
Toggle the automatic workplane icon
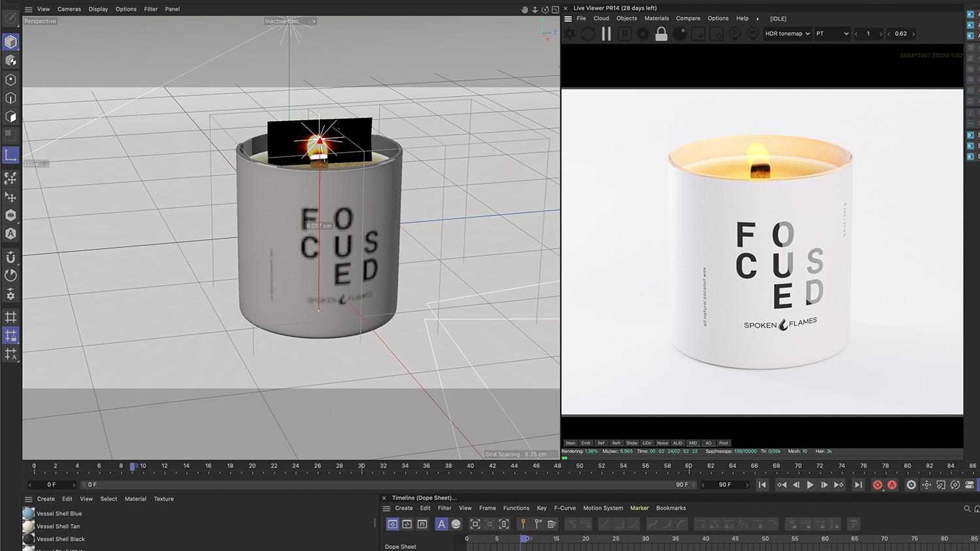click(10, 354)
